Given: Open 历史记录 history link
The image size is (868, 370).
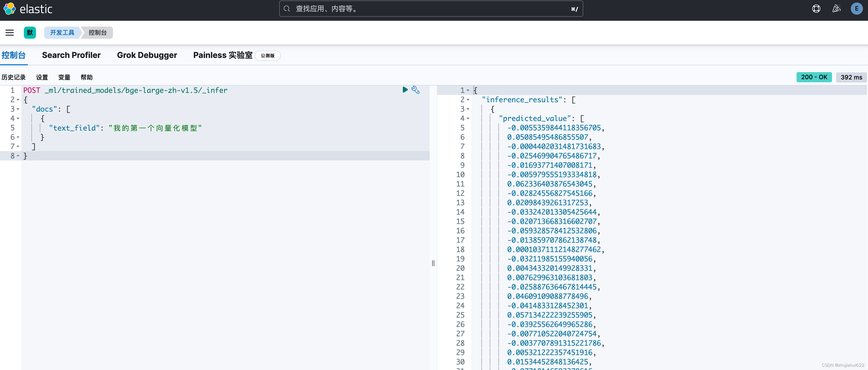Looking at the screenshot, I should point(13,77).
